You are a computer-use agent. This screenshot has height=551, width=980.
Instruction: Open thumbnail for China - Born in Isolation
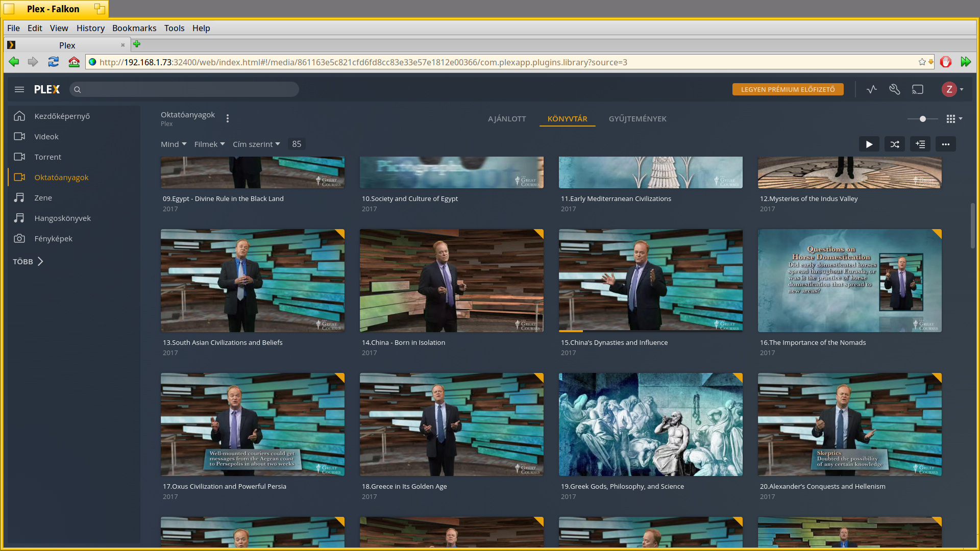click(x=452, y=281)
